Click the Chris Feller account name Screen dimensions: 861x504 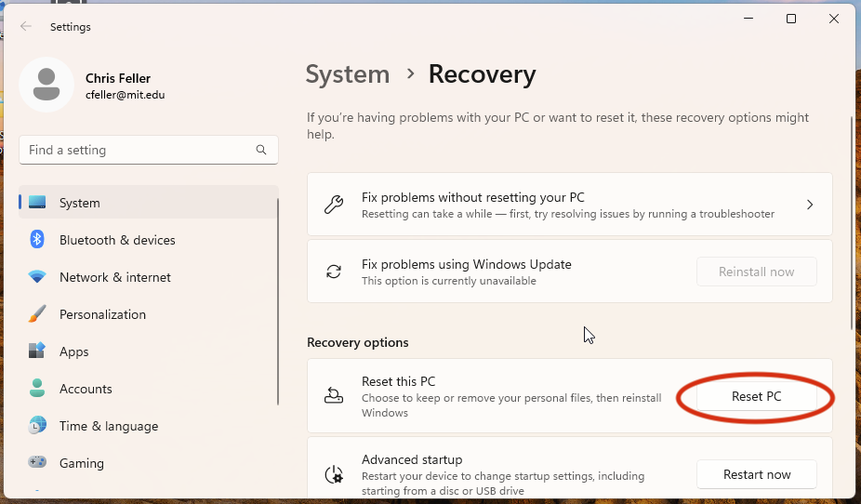pos(118,78)
